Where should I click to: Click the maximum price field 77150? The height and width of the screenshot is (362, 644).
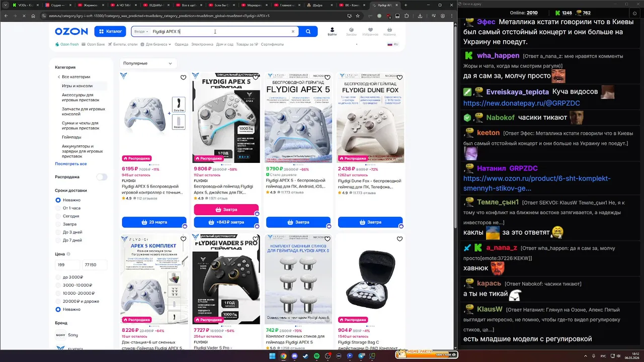pos(95,264)
